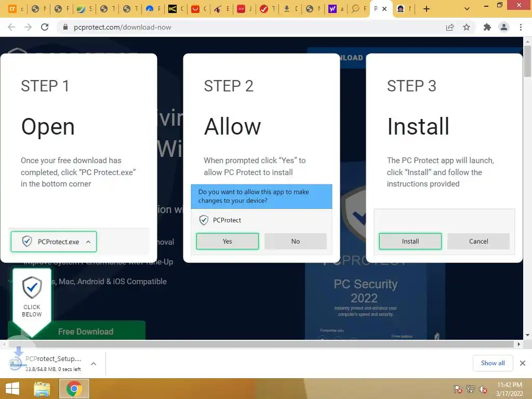View site info via the lock icon
This screenshot has width=532, height=399.
pyautogui.click(x=65, y=27)
